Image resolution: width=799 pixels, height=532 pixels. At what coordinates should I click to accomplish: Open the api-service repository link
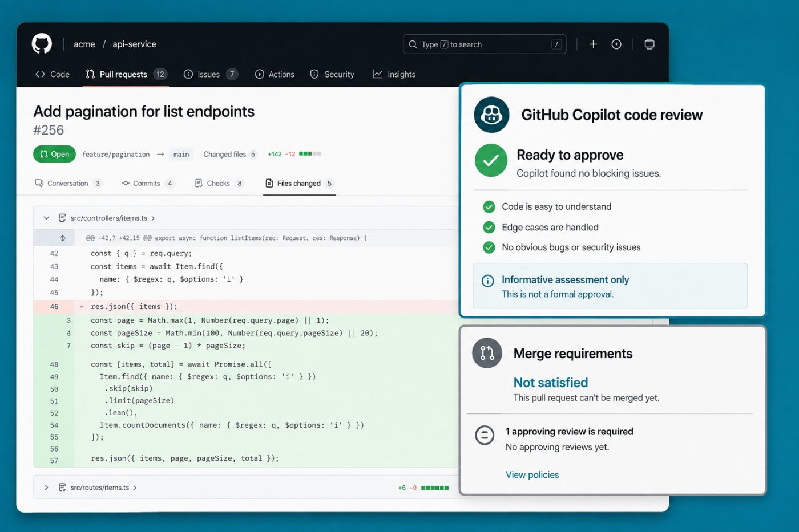tap(134, 44)
